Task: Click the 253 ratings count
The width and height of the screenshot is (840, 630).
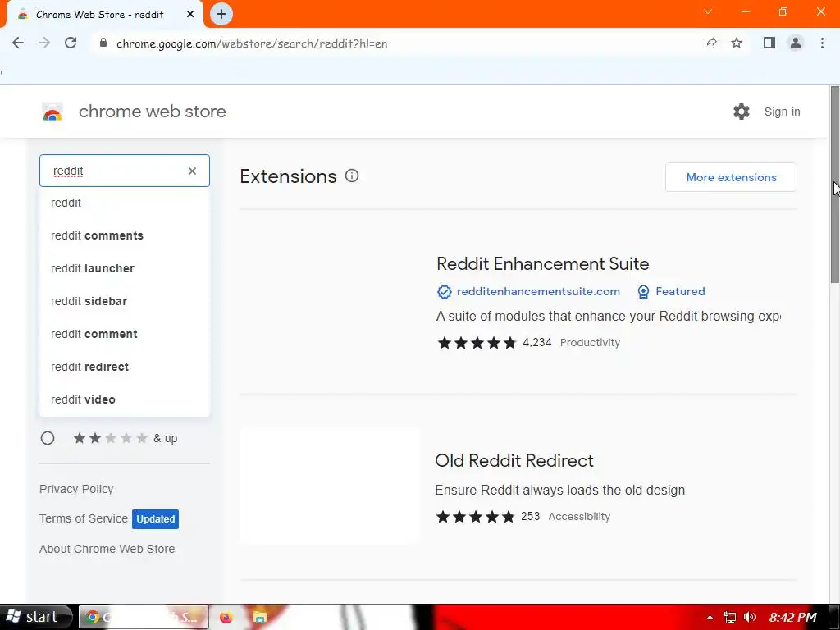Action: tap(531, 517)
